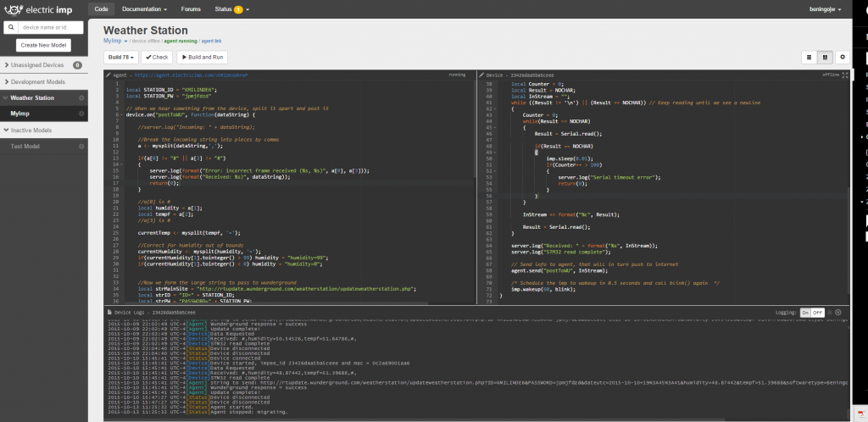Open MyImp device settings gear

click(81, 114)
